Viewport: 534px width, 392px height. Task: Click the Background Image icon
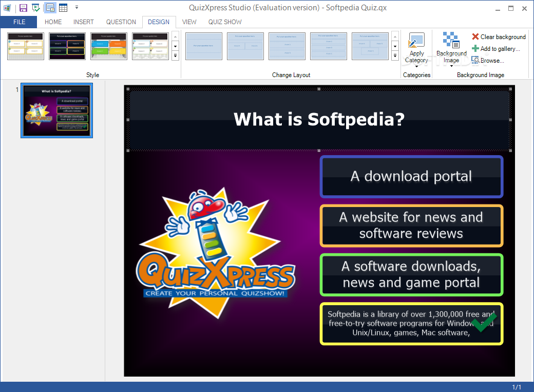point(451,40)
